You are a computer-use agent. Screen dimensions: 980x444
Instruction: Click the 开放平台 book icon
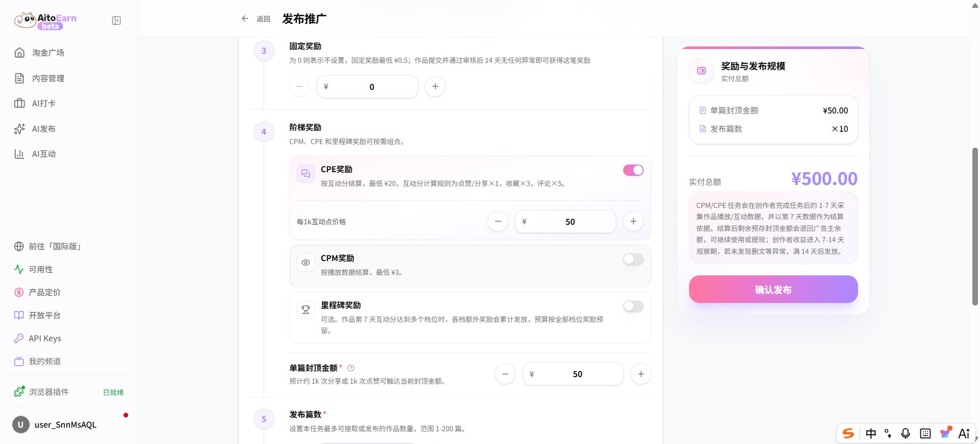[19, 315]
